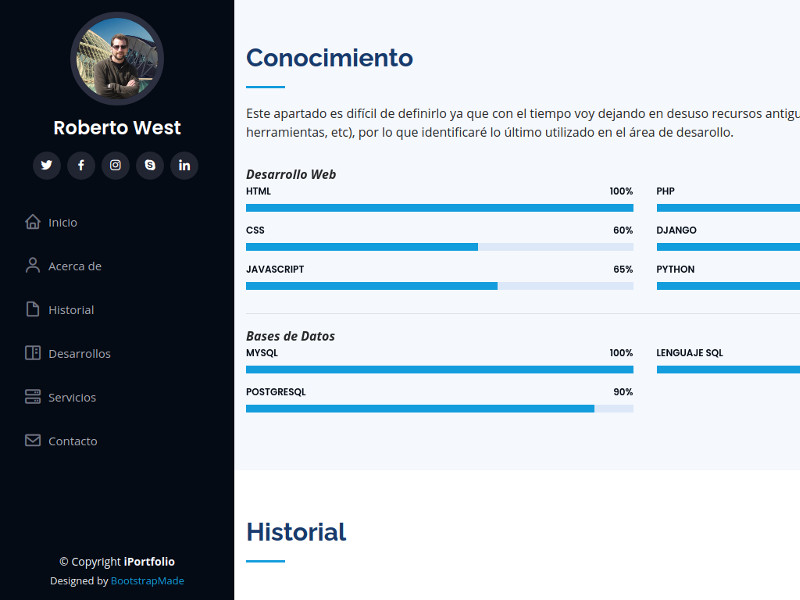This screenshot has width=800, height=600.
Task: Open the BootstrapMade link
Action: coord(147,580)
